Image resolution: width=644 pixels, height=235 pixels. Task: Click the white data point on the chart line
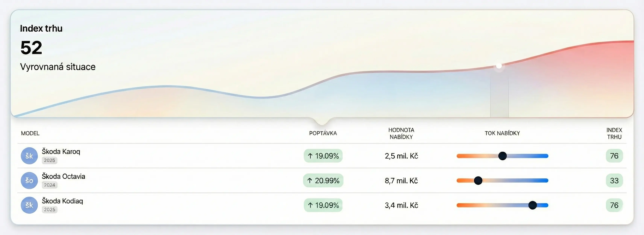(x=499, y=66)
